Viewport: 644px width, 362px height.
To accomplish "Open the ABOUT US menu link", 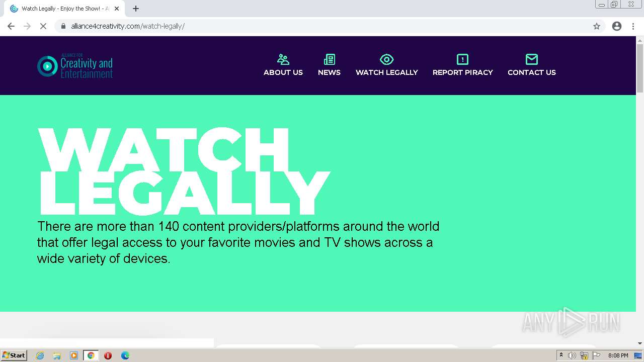I will pos(283,72).
